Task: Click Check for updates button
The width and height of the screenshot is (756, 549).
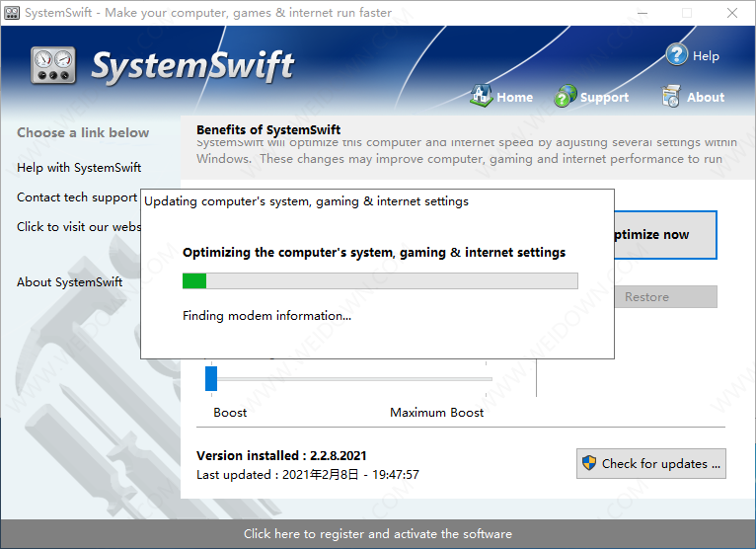Action: point(651,464)
